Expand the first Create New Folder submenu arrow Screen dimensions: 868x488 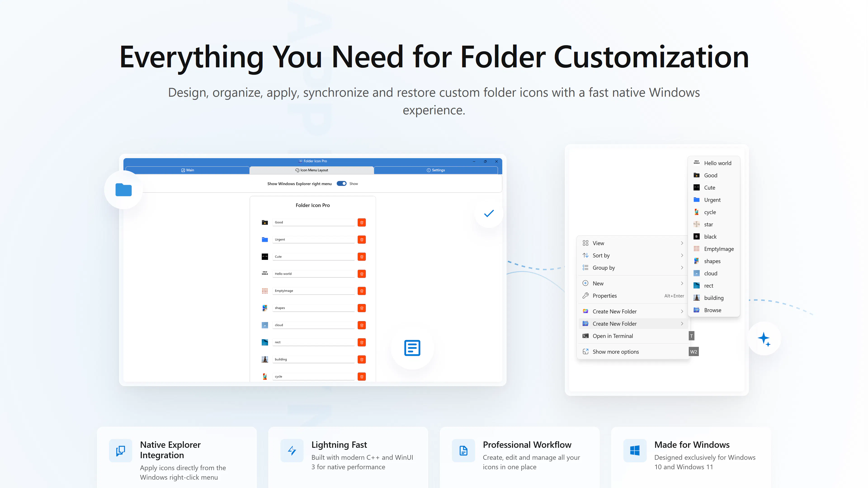(682, 312)
